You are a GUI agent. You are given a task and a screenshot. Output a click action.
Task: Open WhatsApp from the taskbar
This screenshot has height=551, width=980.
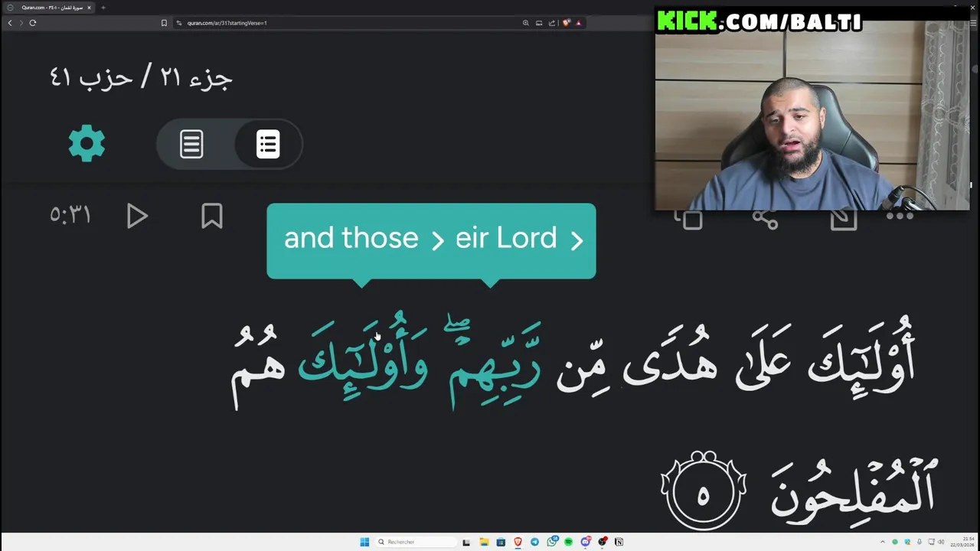pos(552,542)
